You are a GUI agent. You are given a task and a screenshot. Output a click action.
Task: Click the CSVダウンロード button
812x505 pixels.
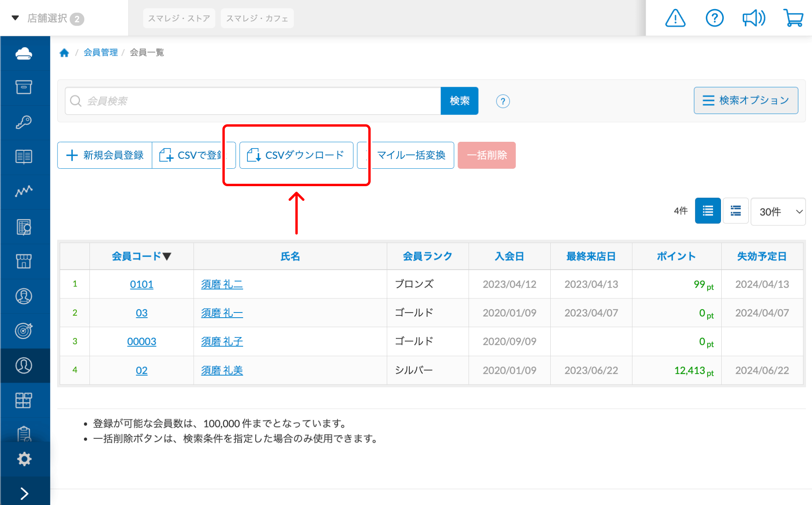pyautogui.click(x=296, y=155)
